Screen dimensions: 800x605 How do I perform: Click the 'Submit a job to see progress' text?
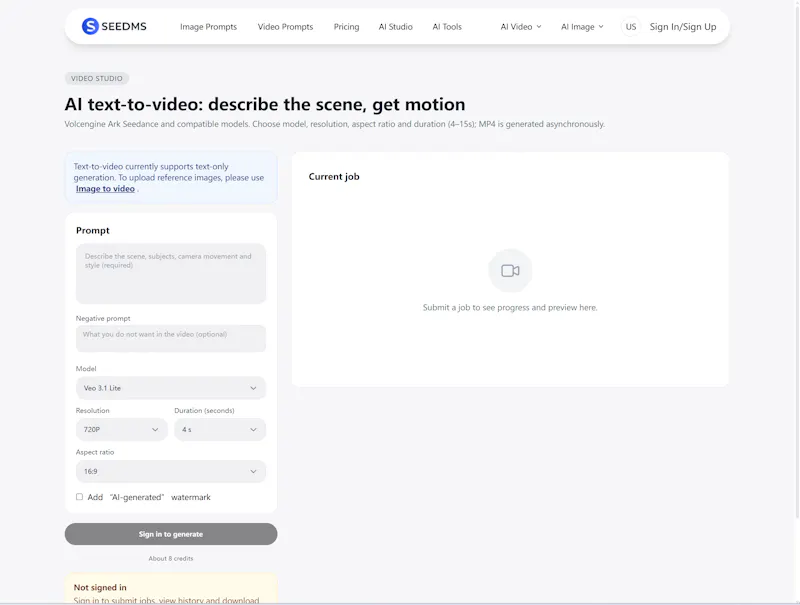click(510, 308)
